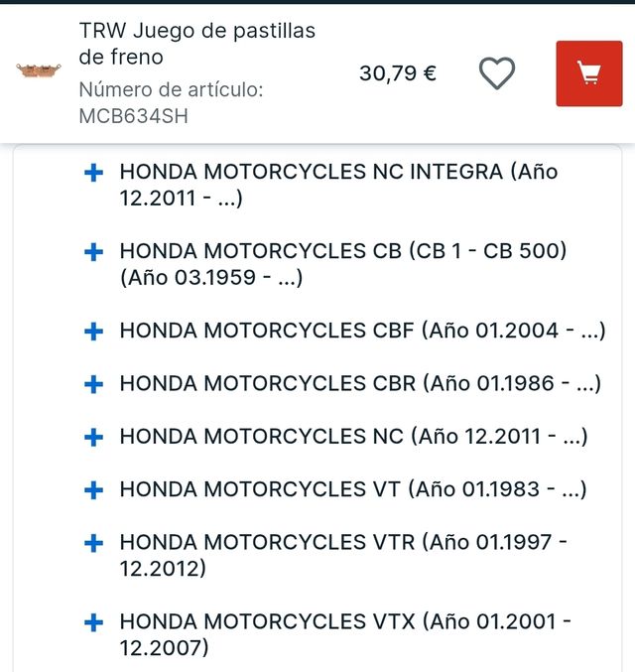Expand Honda CBR plus icon
Image resolution: width=635 pixels, height=672 pixels.
pyautogui.click(x=94, y=384)
